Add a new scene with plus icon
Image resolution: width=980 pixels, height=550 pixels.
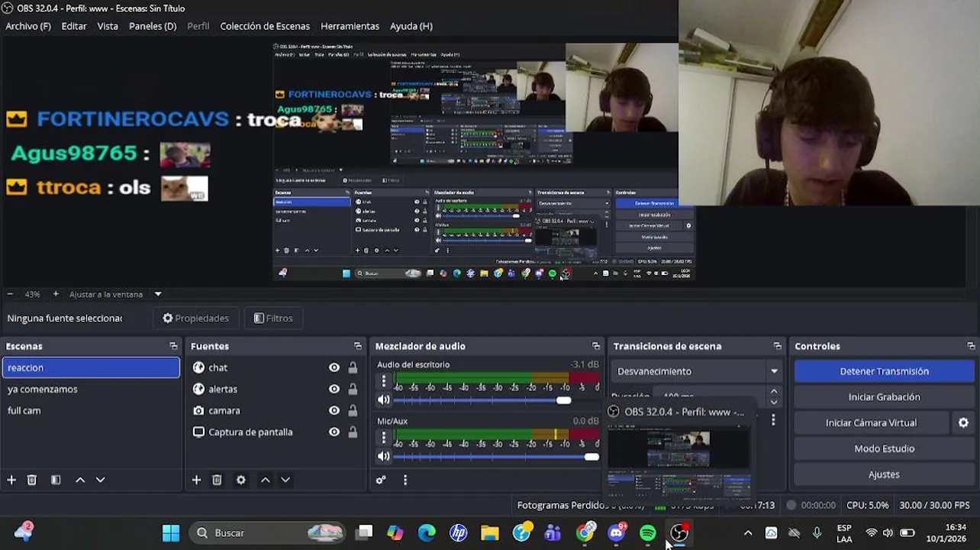pos(11,480)
